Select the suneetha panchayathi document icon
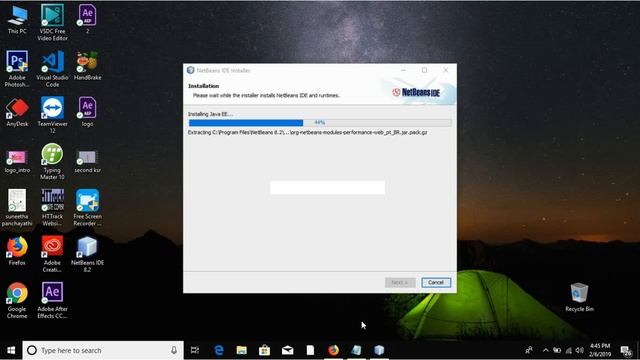Viewport: 640px width, 360px height. pos(17,207)
